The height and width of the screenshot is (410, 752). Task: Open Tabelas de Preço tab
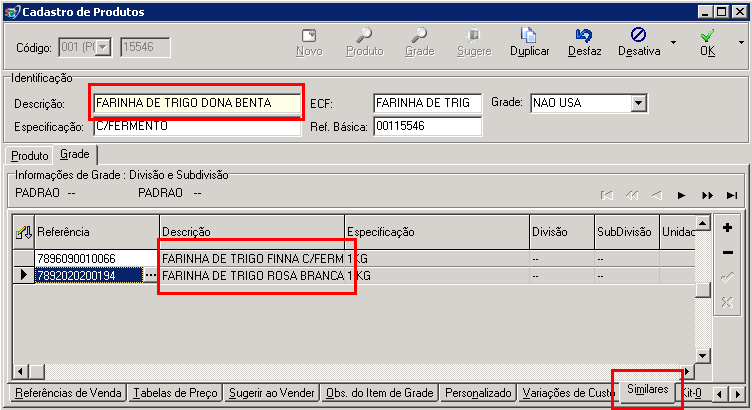click(x=175, y=393)
